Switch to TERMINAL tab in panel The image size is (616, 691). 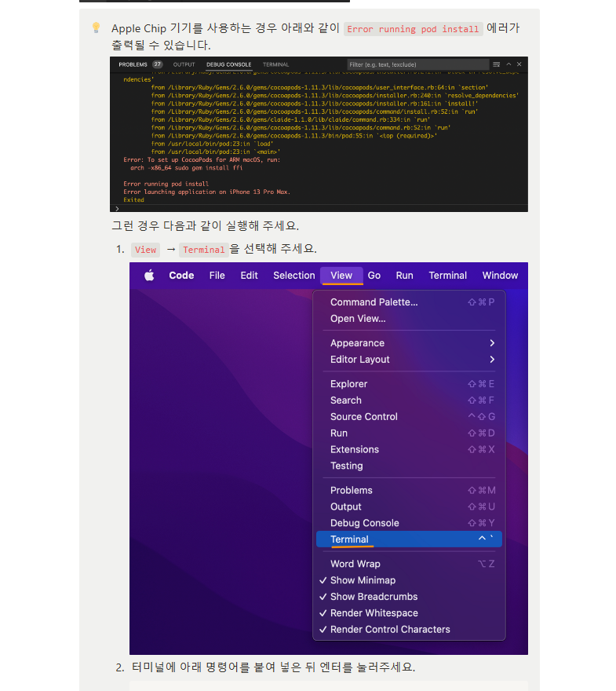(276, 64)
